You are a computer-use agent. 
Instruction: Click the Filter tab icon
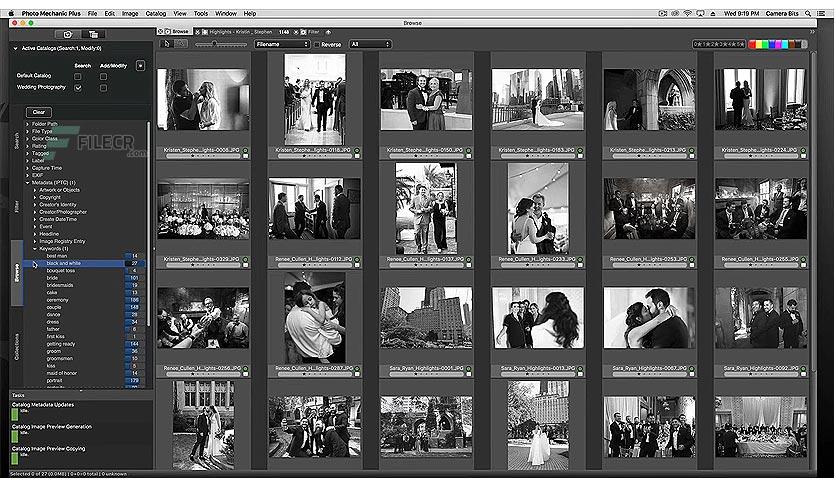tap(303, 32)
